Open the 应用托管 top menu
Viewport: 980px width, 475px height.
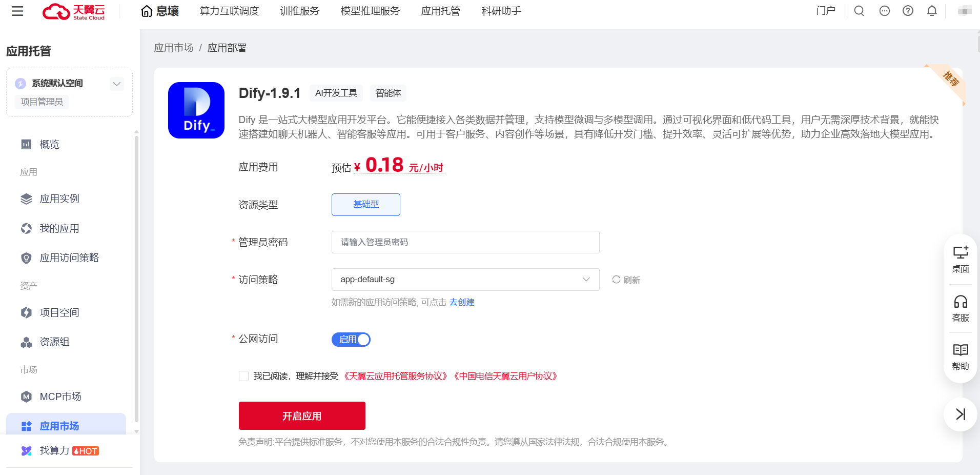click(x=441, y=11)
